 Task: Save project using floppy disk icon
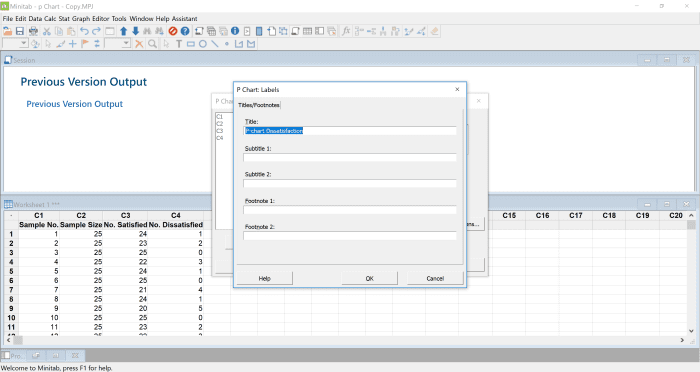20,31
